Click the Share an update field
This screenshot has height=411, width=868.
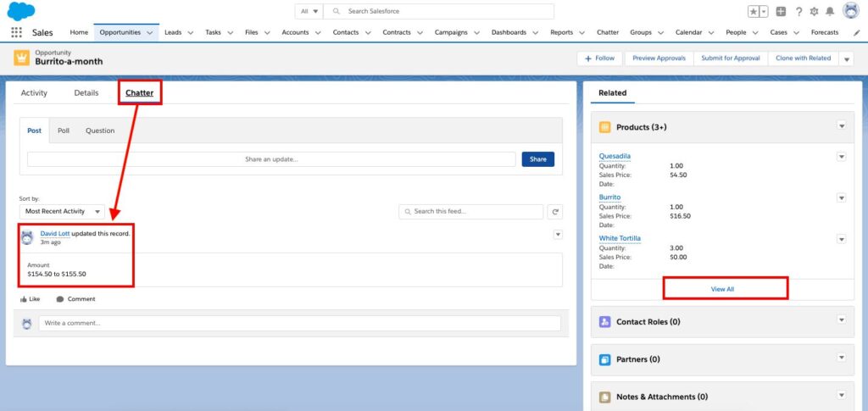coord(271,159)
